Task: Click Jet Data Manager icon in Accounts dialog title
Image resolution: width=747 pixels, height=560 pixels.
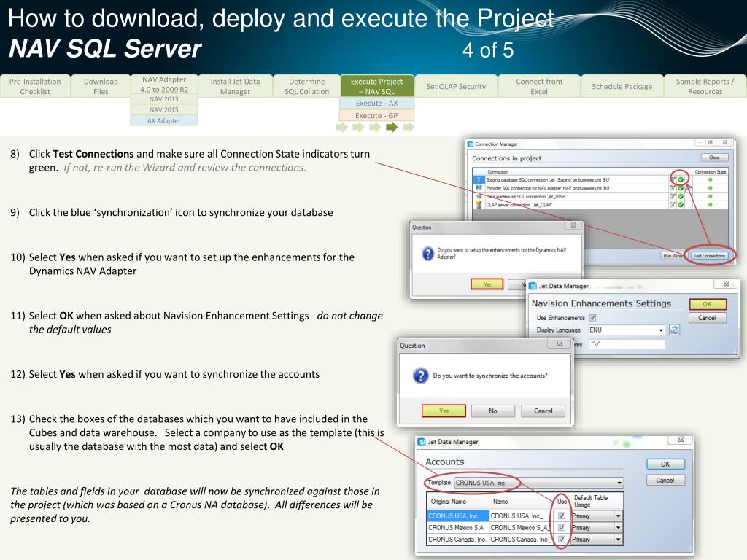Action: point(422,442)
